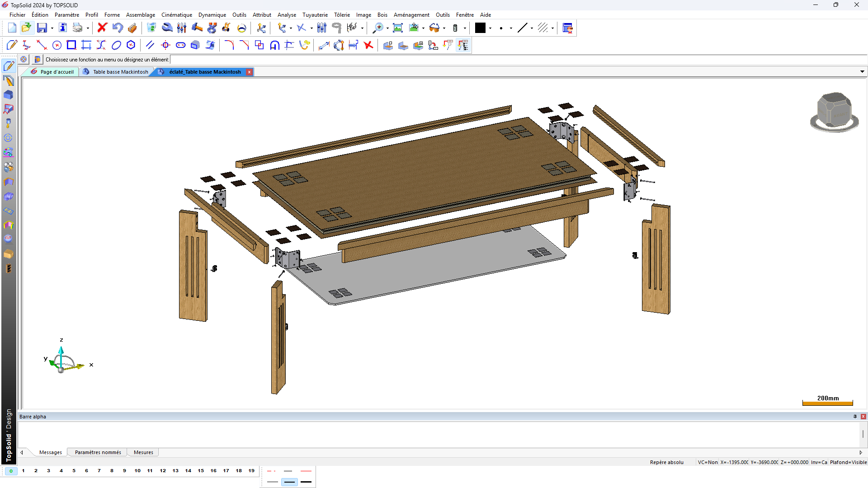Image resolution: width=868 pixels, height=488 pixels.
Task: Open the Paramètres nommés tab
Action: (98, 452)
